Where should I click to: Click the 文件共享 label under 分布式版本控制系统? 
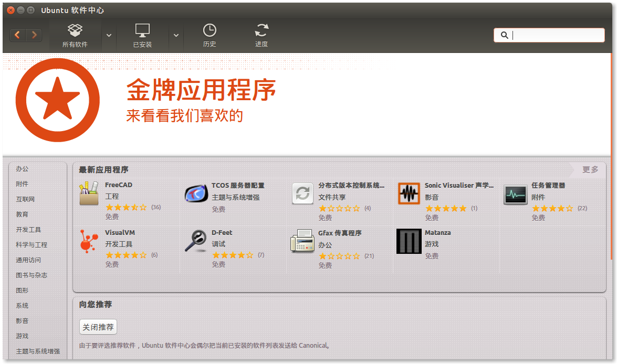click(x=332, y=197)
